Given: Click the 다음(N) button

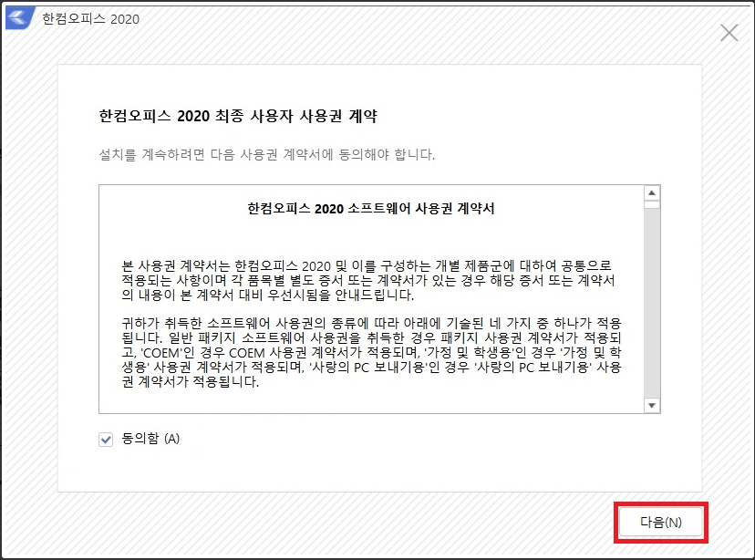Looking at the screenshot, I should tap(660, 523).
